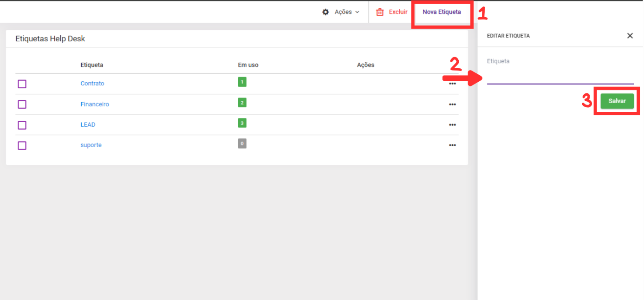
Task: Open the suporte label link
Action: click(91, 145)
